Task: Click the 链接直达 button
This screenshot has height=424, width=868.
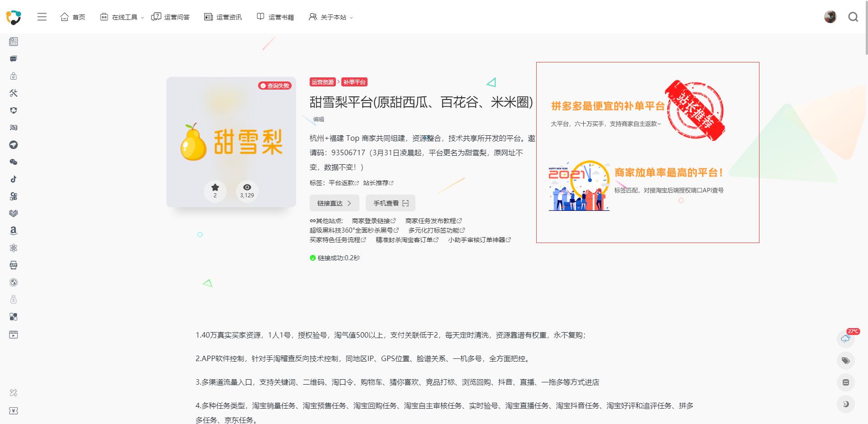Action: tap(334, 203)
